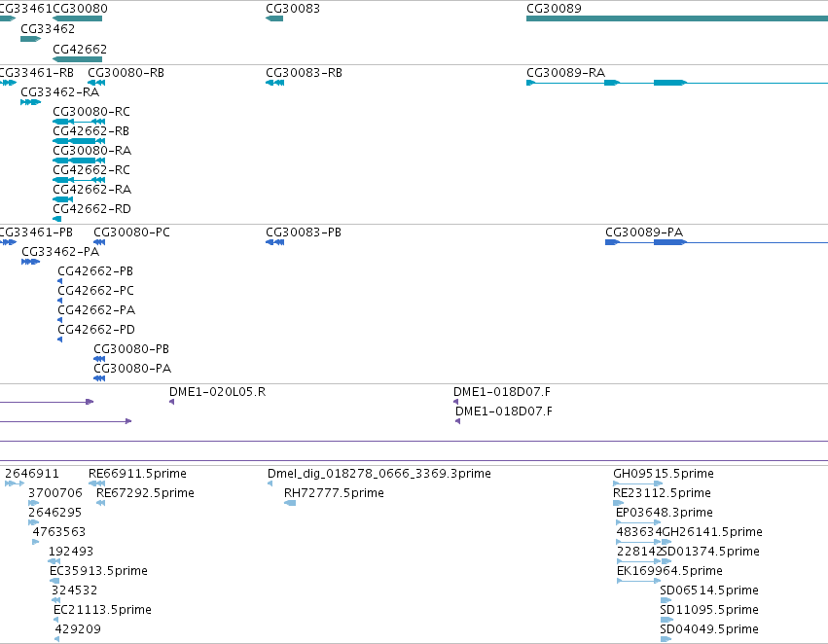
Task: Open EST RE66911.5prime
Action: coord(137,474)
